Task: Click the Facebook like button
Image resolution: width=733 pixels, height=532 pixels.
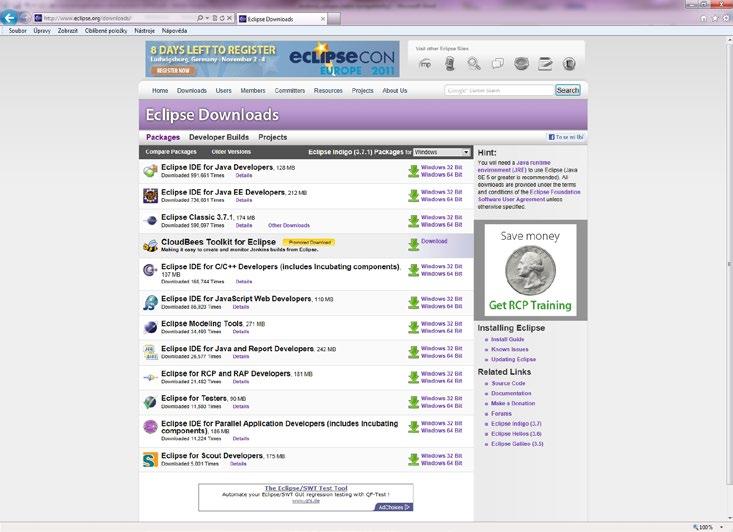Action: pyautogui.click(x=566, y=137)
